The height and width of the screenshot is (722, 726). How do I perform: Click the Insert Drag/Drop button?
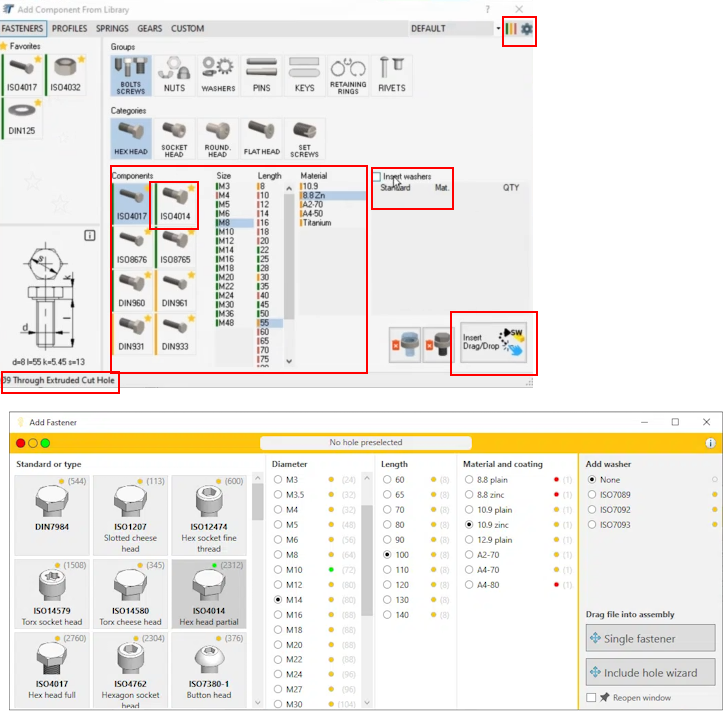[x=493, y=345]
